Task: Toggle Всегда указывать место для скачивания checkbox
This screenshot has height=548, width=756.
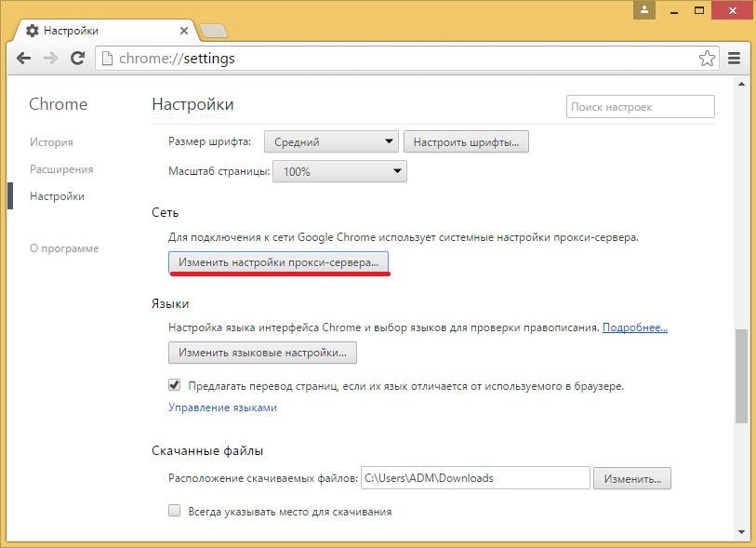Action: (175, 511)
